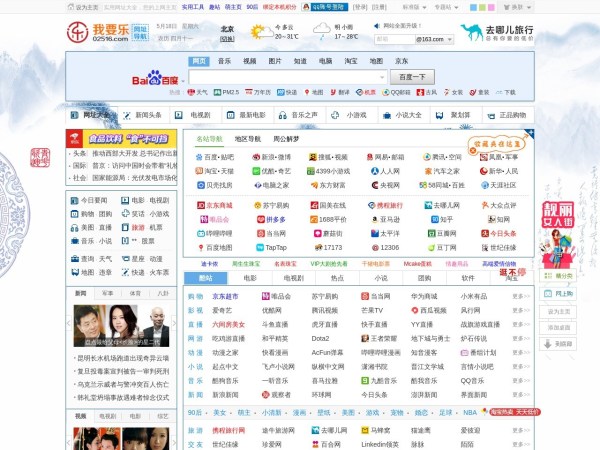
Task: Click the 百度一下 search button
Action: tap(412, 77)
